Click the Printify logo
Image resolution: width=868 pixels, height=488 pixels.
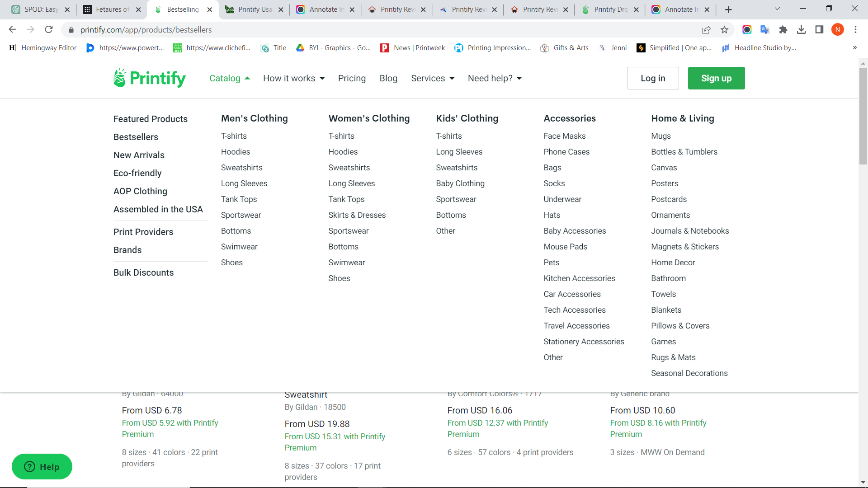149,78
